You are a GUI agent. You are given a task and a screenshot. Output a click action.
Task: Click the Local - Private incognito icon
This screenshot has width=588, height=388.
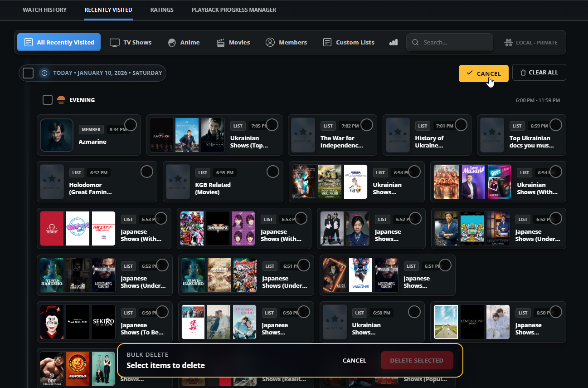(x=509, y=42)
